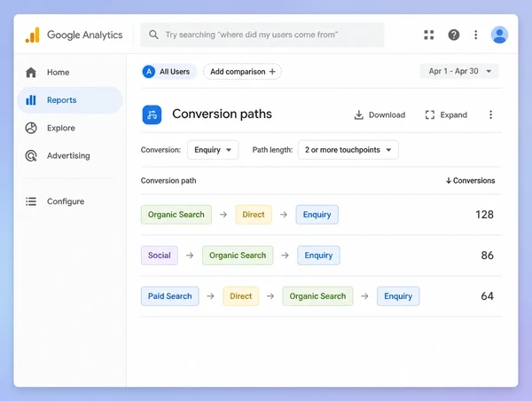This screenshot has width=532, height=401.
Task: Click the Conversion paths heading
Action: (222, 114)
